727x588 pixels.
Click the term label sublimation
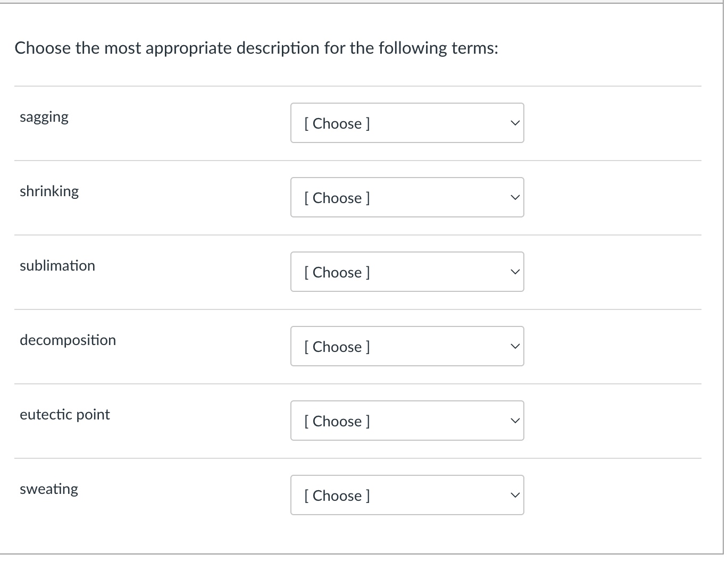(57, 266)
